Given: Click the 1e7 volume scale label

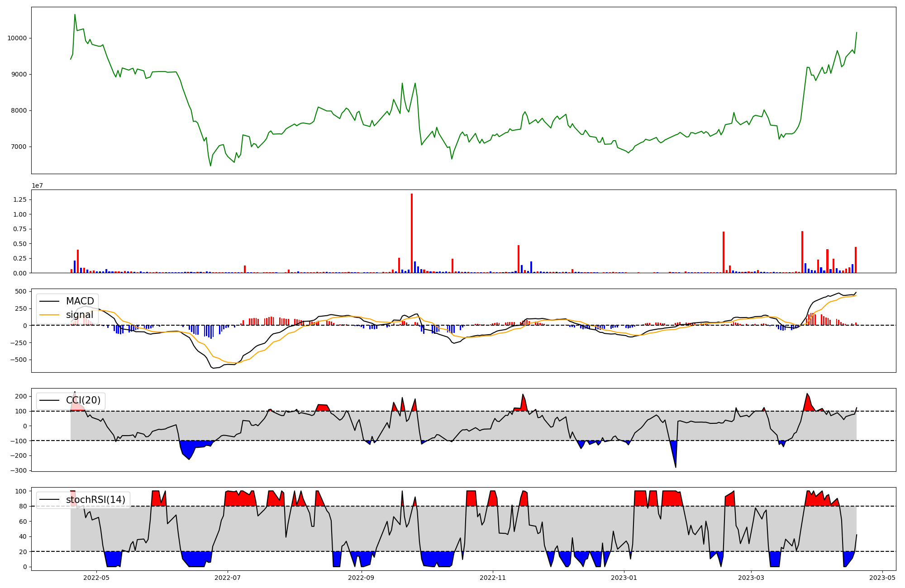Looking at the screenshot, I should pyautogui.click(x=37, y=185).
